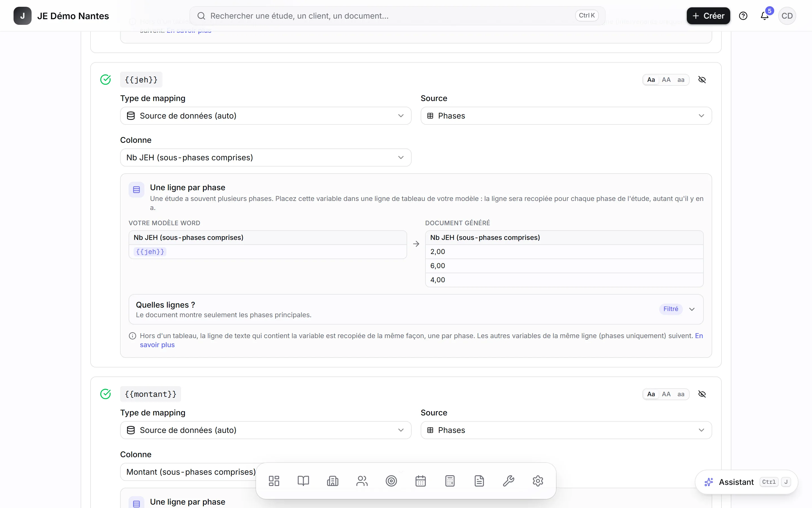
Task: Open the notifications bell
Action: click(765, 16)
